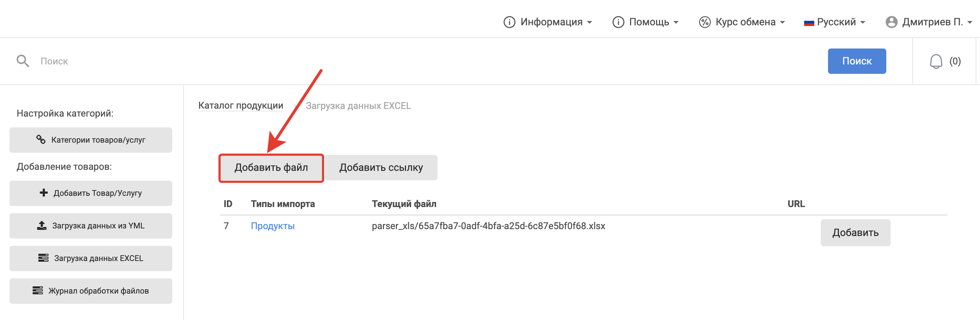Click the Russian flag icon
Viewport: 980px width, 320px height.
pos(808,23)
